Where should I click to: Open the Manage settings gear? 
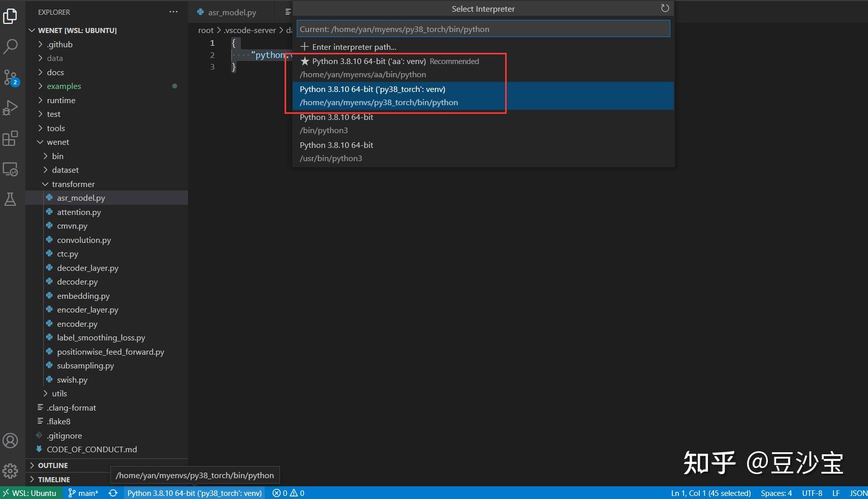point(11,471)
